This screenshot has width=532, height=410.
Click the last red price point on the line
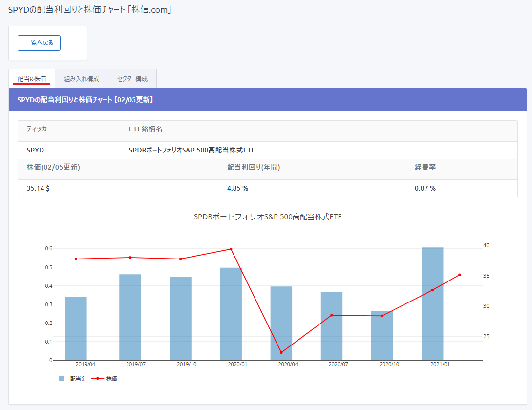point(460,275)
